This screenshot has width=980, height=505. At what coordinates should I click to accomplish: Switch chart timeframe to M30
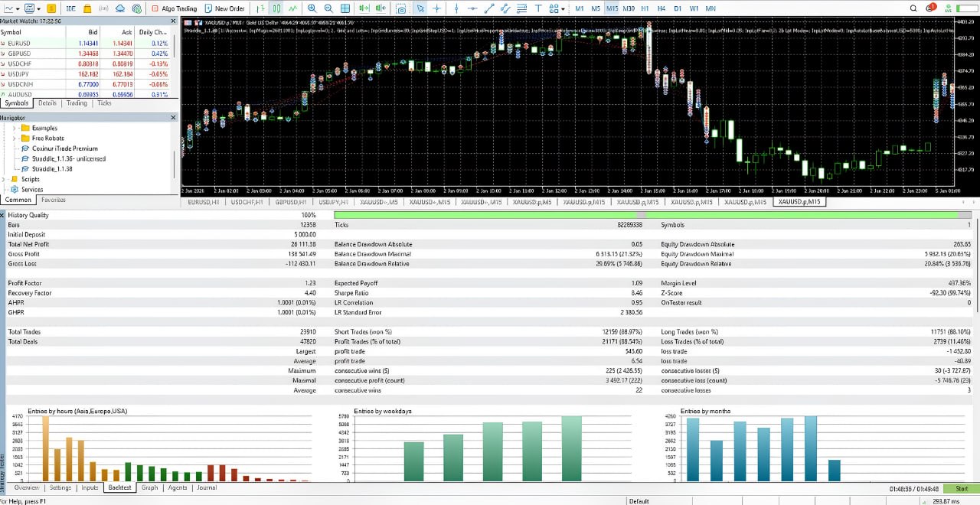coord(629,8)
